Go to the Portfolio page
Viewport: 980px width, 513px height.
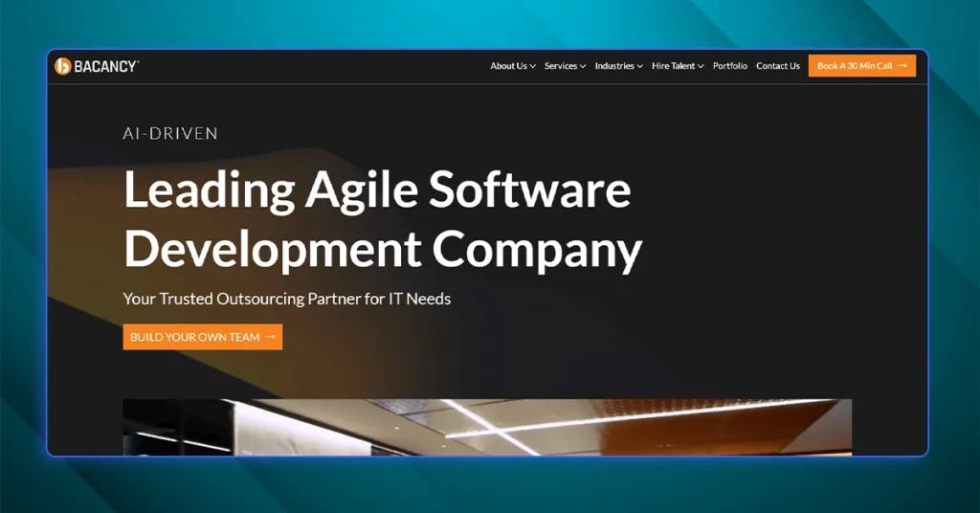(730, 66)
